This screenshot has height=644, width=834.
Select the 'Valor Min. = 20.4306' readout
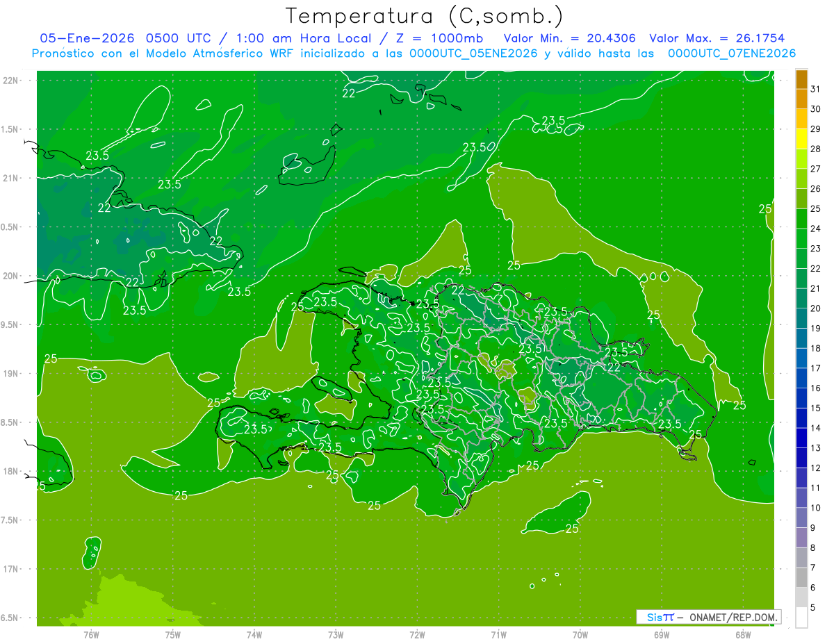[570, 38]
